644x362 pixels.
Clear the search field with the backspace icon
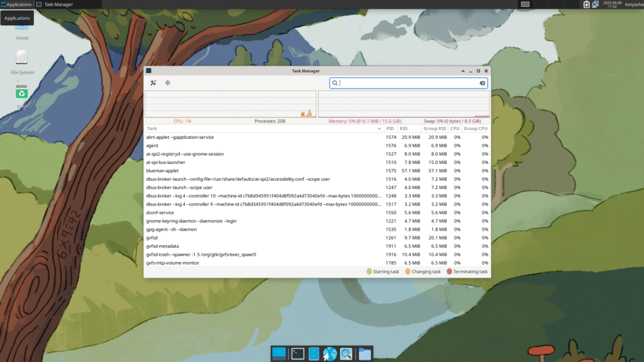coord(482,84)
